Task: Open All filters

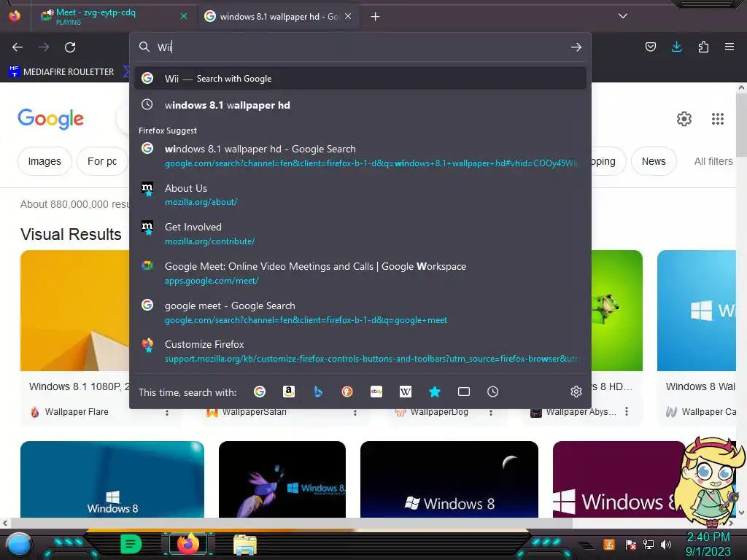Action: coord(713,161)
